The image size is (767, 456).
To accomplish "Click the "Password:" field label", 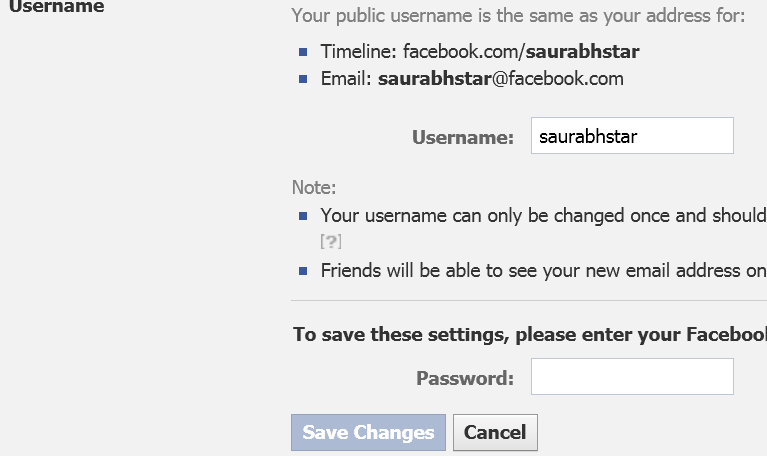I will [465, 378].
